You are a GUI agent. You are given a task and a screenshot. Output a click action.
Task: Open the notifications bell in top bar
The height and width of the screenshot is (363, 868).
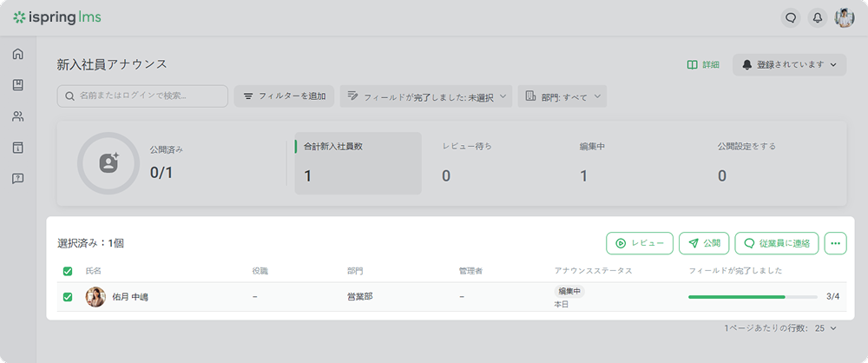click(817, 17)
